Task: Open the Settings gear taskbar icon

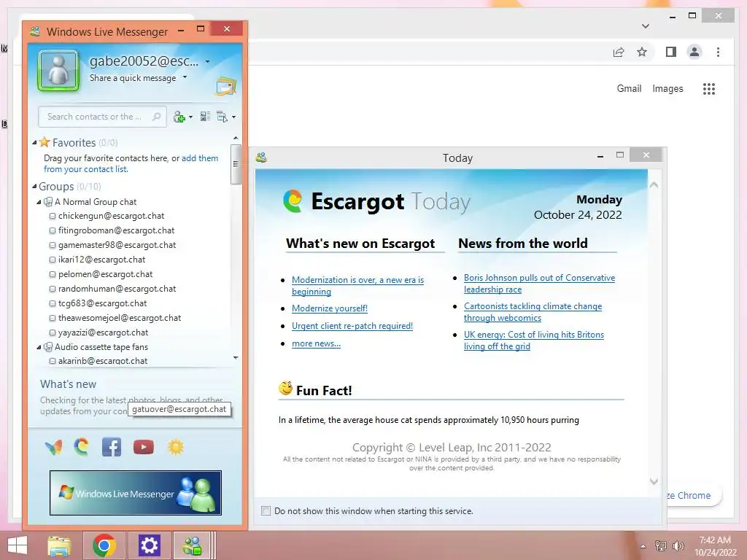Action: click(x=149, y=545)
